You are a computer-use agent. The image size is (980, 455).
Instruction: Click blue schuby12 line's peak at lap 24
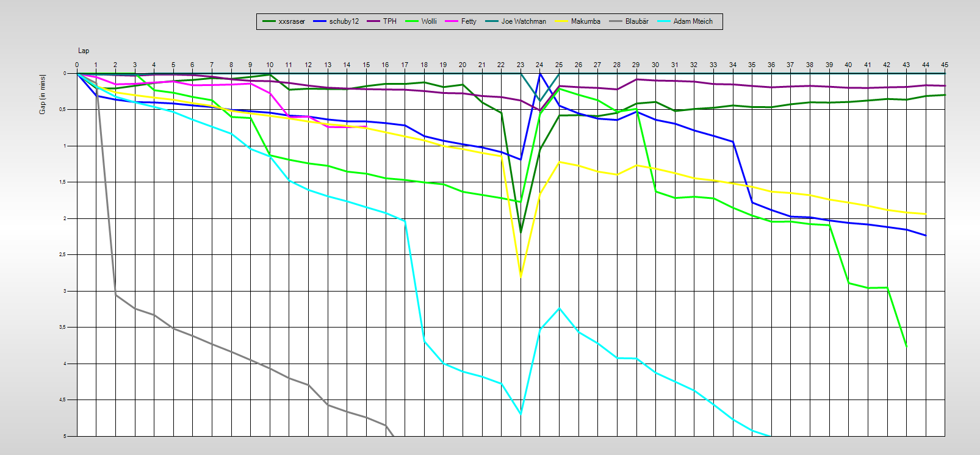coord(539,74)
